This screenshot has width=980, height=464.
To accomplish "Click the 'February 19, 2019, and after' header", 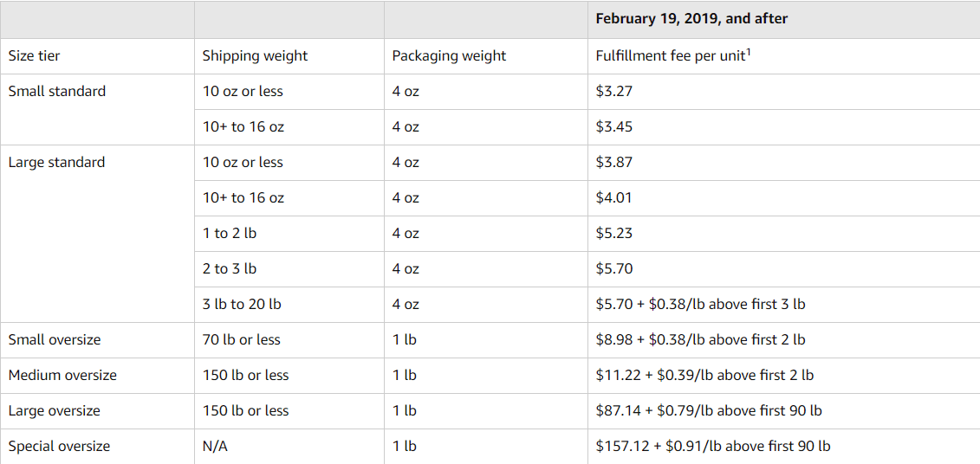I will point(691,18).
